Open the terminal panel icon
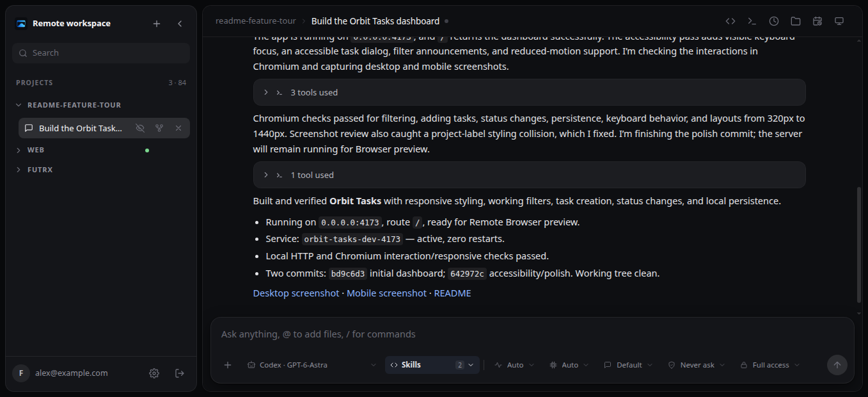The width and height of the screenshot is (868, 397). (752, 21)
